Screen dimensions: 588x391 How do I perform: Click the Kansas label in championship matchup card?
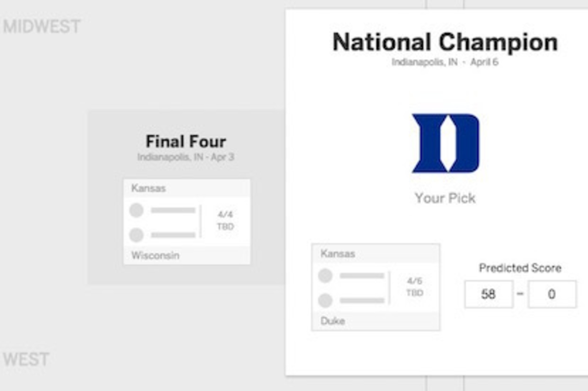[x=338, y=254]
